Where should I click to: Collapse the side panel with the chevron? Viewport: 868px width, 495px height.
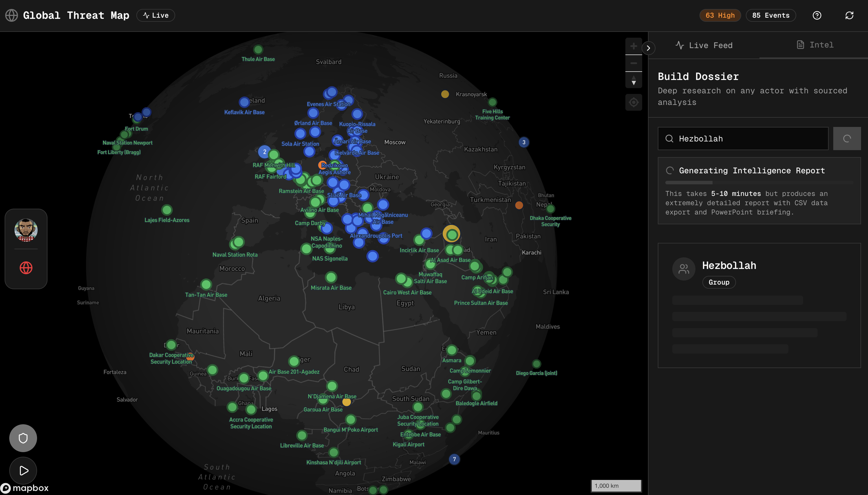pos(648,48)
